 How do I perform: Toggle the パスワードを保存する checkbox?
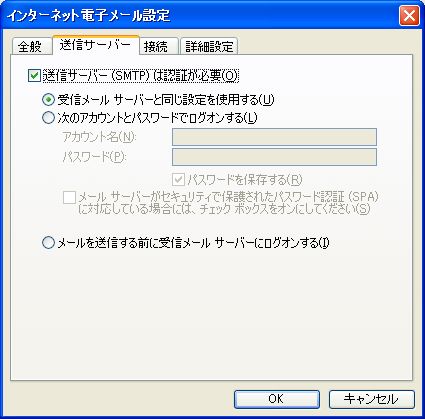[x=178, y=180]
